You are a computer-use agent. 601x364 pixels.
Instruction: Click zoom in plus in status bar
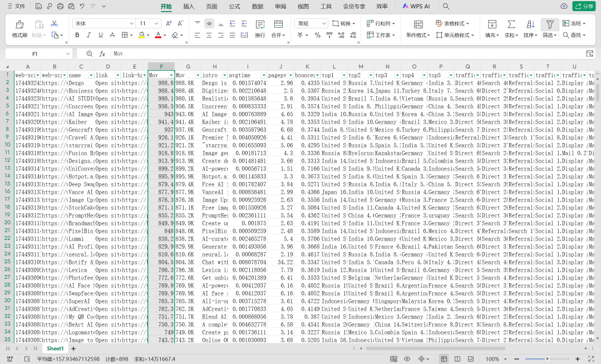pyautogui.click(x=578, y=359)
